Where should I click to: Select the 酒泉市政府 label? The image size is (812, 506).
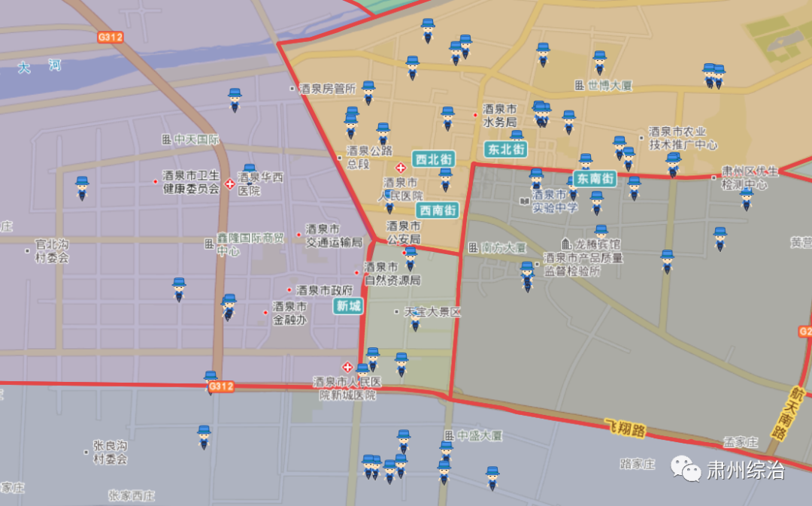click(324, 290)
